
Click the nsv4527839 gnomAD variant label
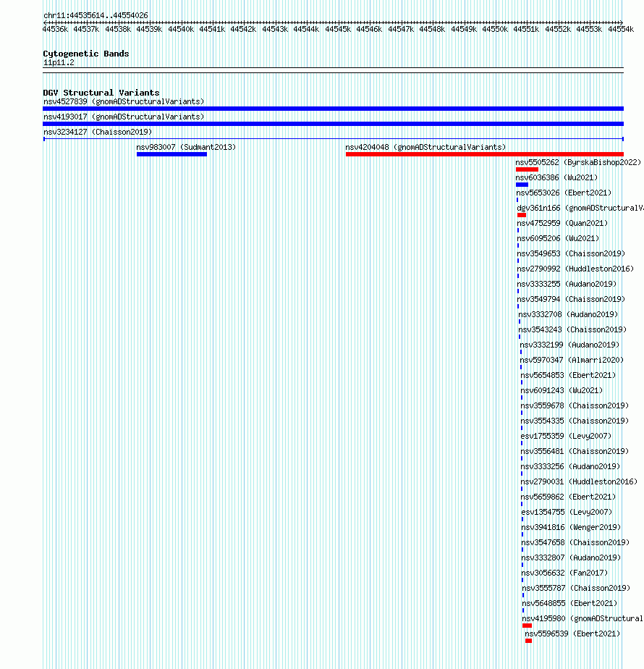tap(124, 101)
